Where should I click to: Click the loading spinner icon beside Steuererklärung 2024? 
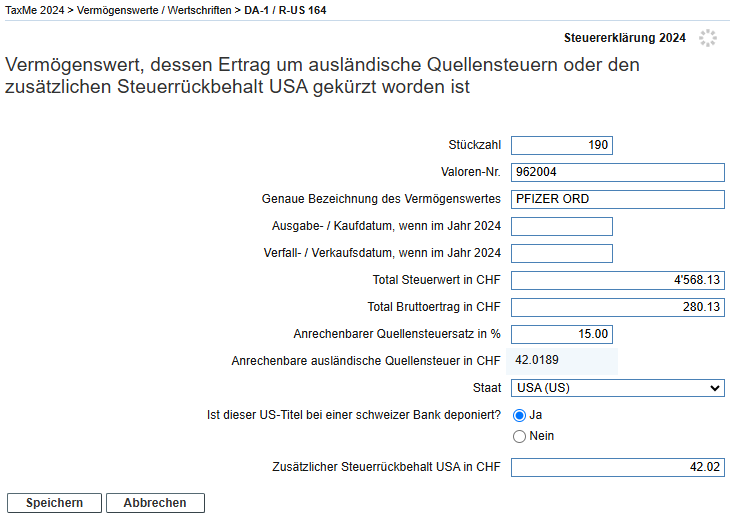click(708, 38)
